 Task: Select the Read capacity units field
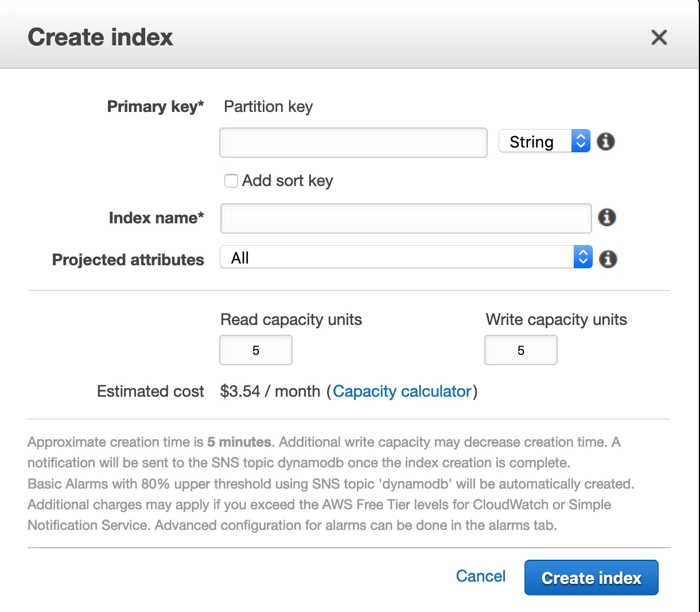pos(256,350)
